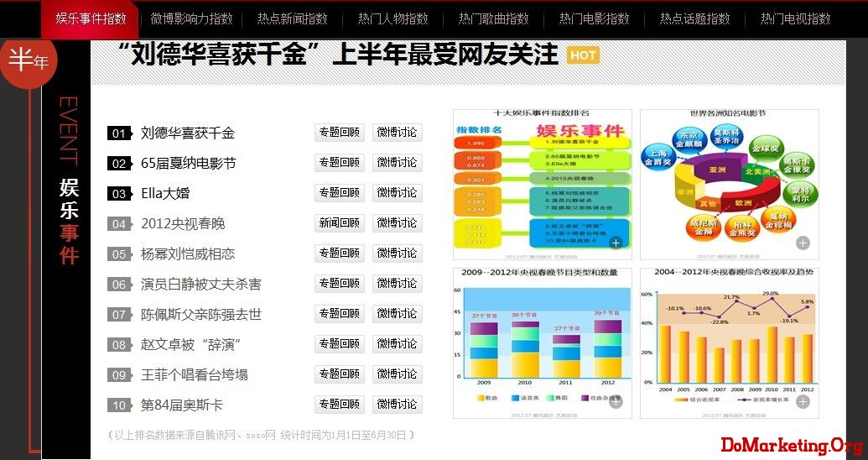Viewport: 868px width, 460px height.
Task: Click the headline 刘德华喜获千金 上半年最受网友关注
Action: click(337, 55)
